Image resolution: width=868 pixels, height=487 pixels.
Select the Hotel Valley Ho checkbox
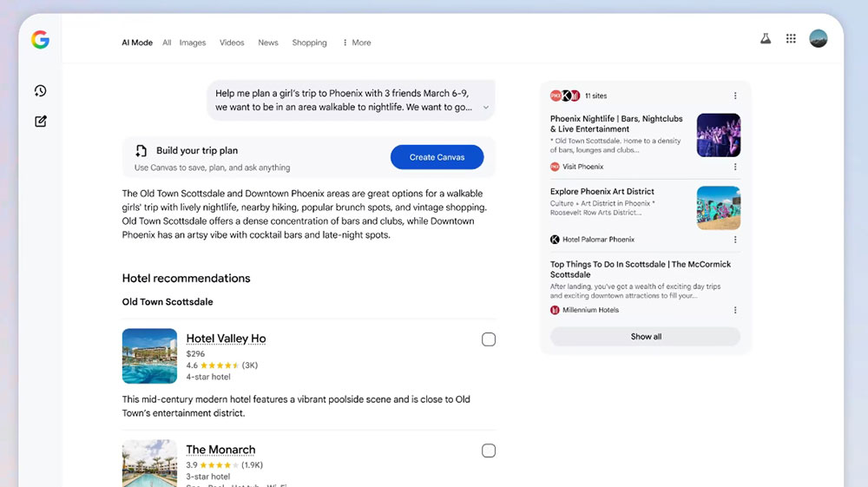click(489, 339)
